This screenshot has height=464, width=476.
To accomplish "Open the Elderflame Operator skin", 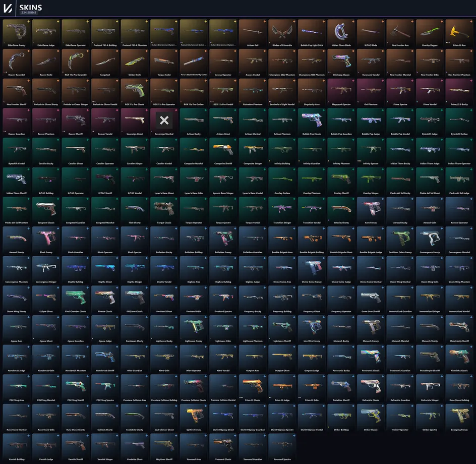I will coord(76,33).
